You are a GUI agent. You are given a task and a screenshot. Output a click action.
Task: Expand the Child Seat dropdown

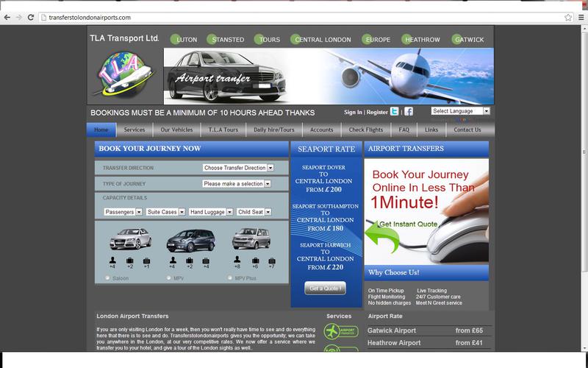(x=254, y=212)
